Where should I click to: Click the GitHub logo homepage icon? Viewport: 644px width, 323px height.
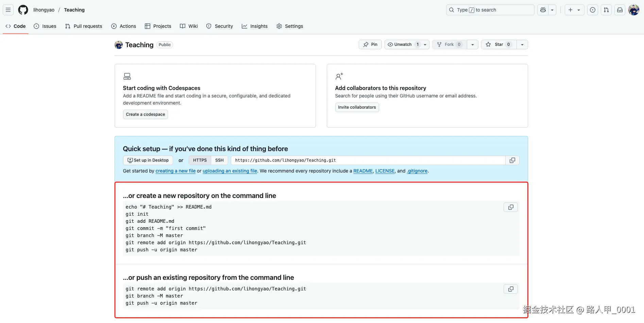(x=23, y=10)
